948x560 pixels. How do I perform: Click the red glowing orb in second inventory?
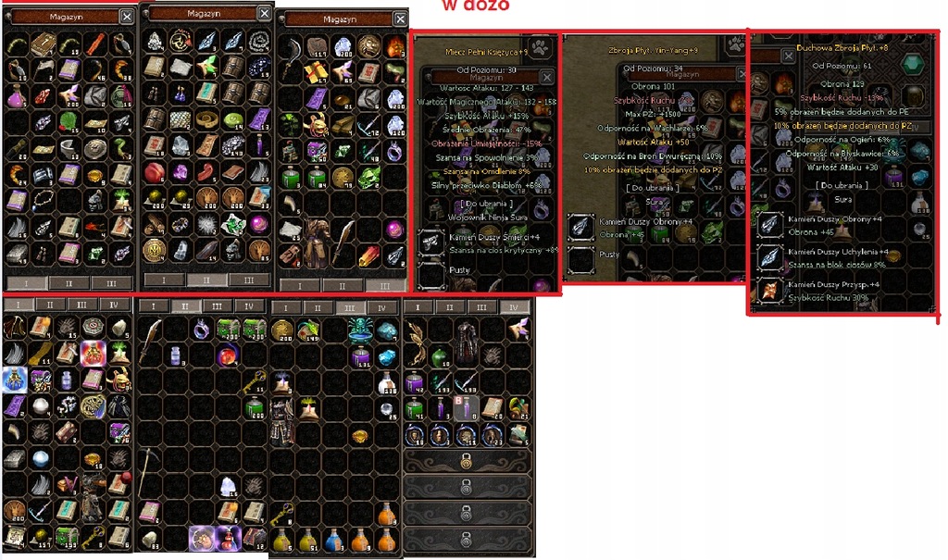click(228, 355)
